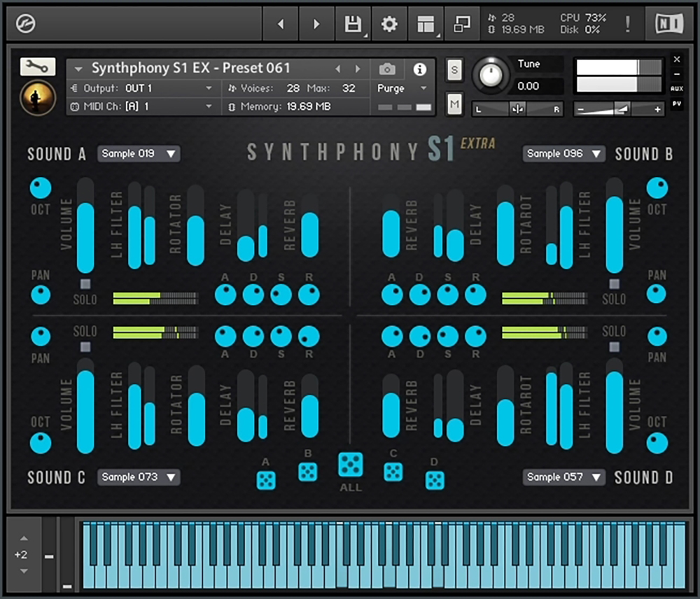Click the Sound D OCT knob
This screenshot has height=599, width=700.
point(657,443)
